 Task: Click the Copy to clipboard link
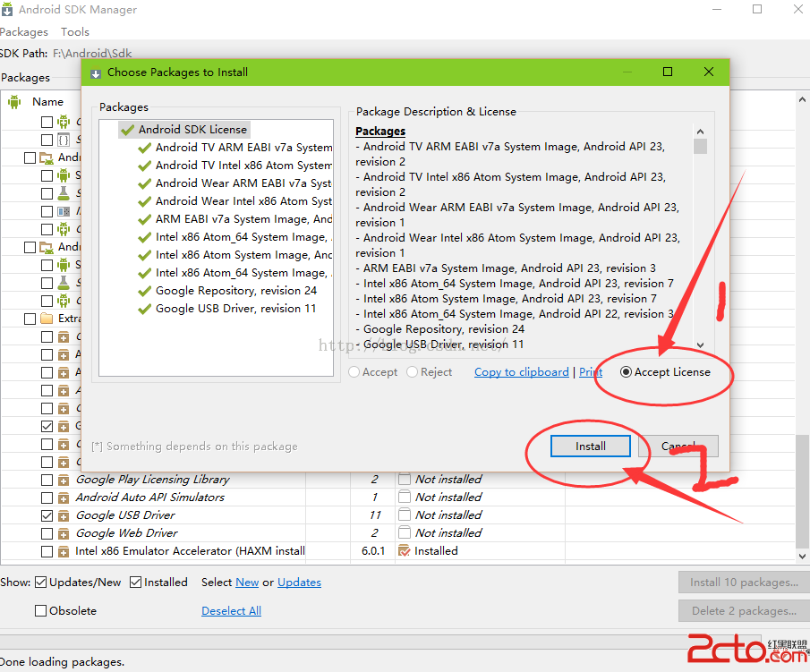click(x=521, y=372)
